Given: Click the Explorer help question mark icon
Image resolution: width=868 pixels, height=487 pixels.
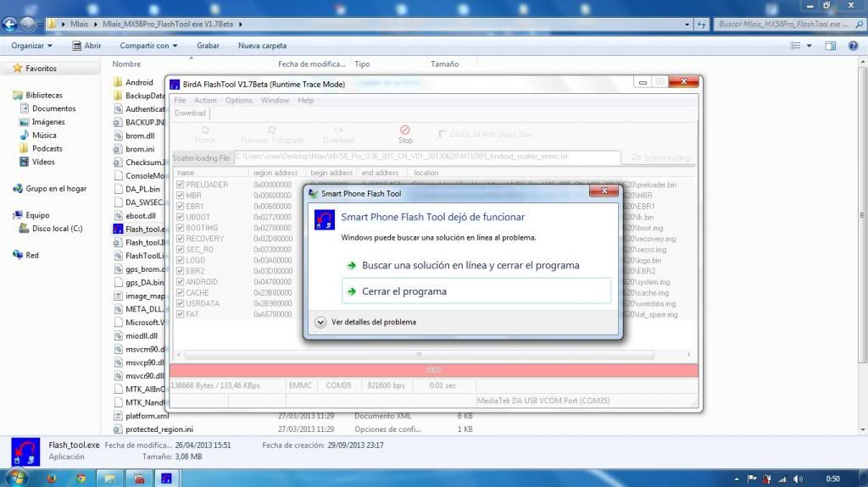Looking at the screenshot, I should coord(854,46).
